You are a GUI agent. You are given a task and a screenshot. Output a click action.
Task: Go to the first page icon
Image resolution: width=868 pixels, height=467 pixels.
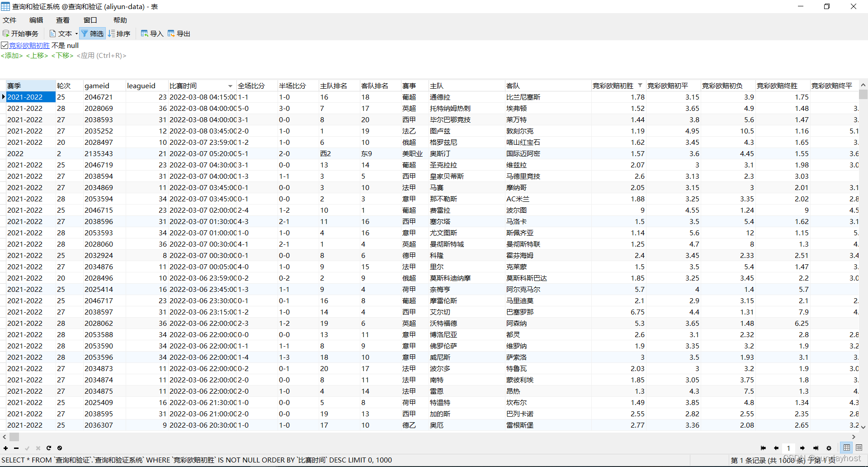[x=763, y=448]
